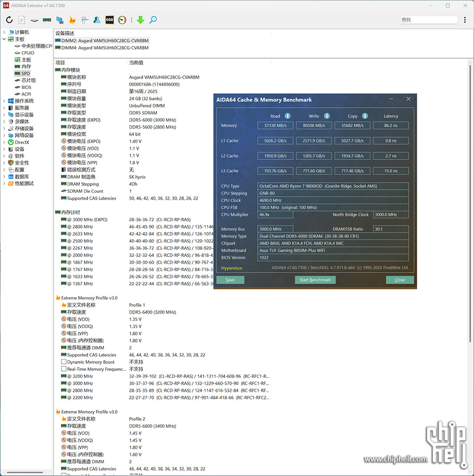Select the 数据库 tree item
The width and height of the screenshot is (474, 476).
click(18, 176)
